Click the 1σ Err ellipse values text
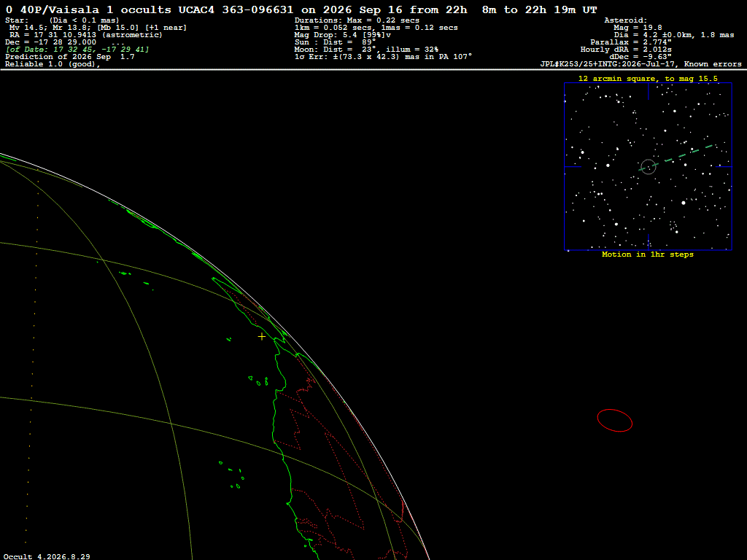The width and height of the screenshot is (747, 560). [x=383, y=57]
